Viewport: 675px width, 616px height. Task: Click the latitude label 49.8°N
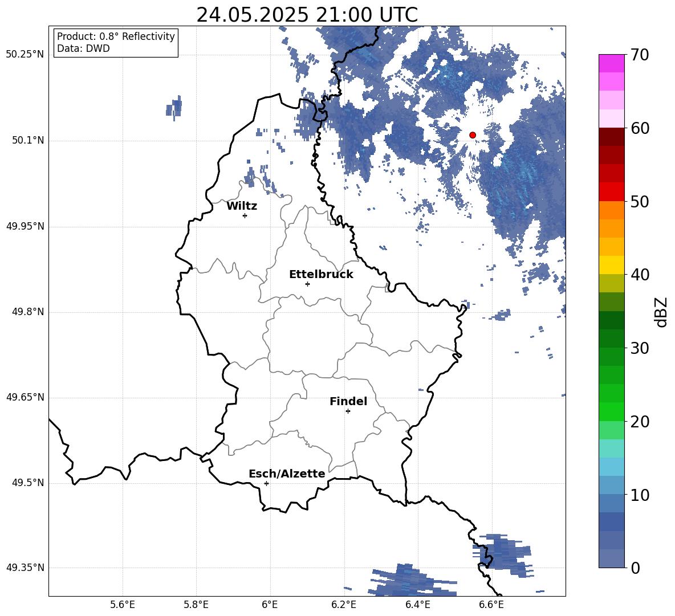(x=28, y=312)
